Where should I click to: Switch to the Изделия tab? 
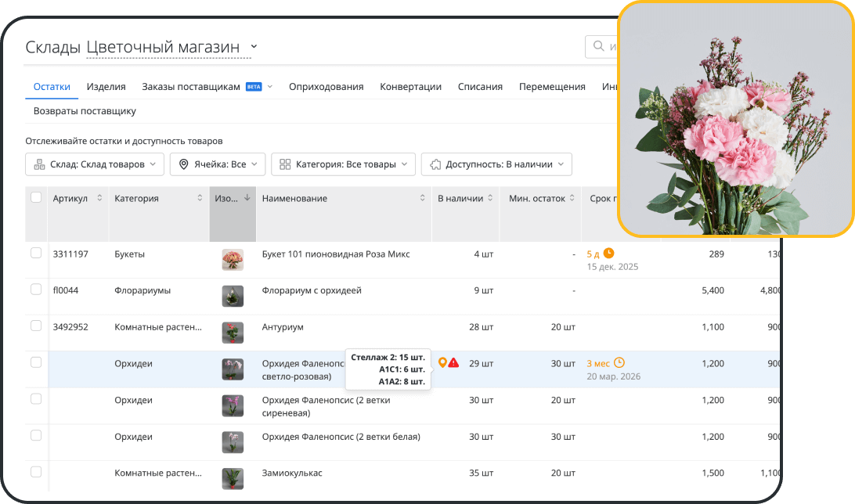point(106,87)
